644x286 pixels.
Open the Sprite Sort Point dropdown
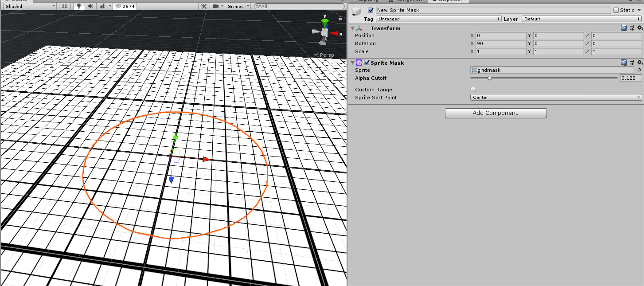tap(556, 98)
